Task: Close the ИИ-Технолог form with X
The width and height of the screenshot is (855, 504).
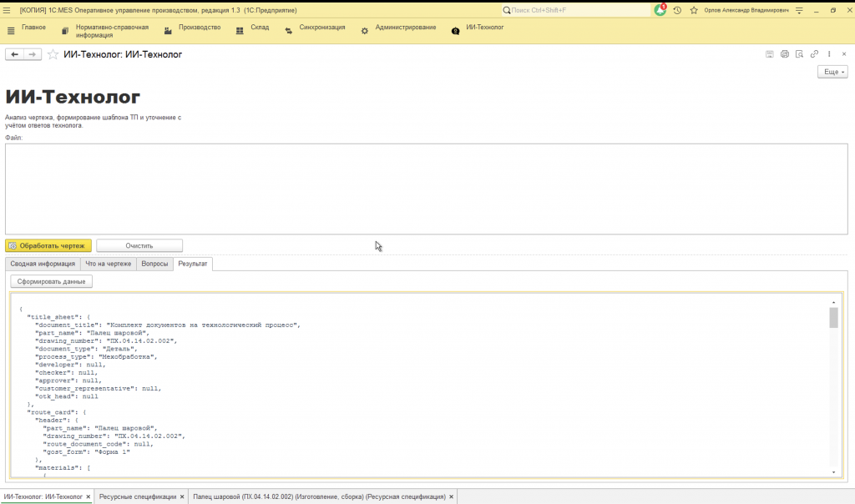Action: click(843, 54)
